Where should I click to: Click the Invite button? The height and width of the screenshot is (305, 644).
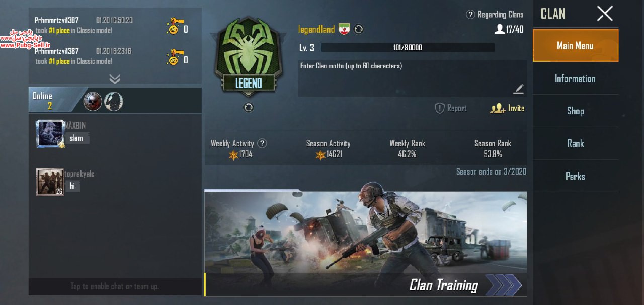tap(507, 108)
